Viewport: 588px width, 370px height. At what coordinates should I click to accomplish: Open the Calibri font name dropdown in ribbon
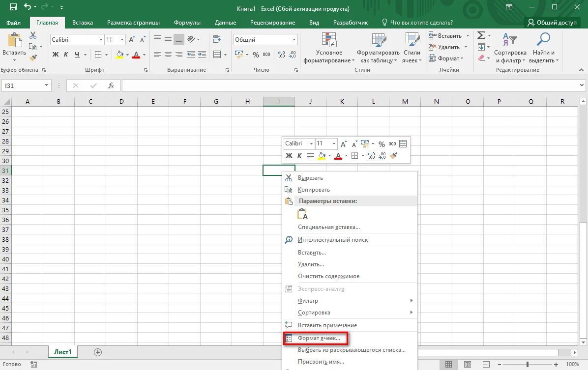101,39
